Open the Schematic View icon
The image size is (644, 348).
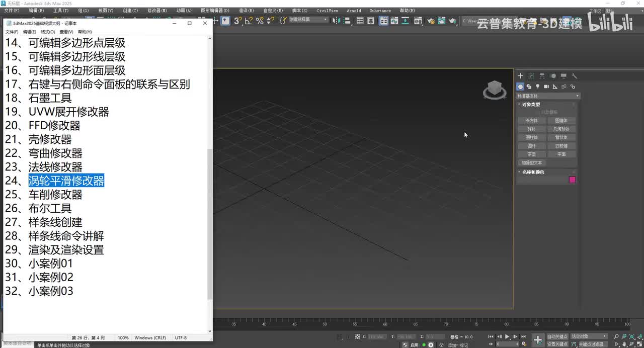405,21
